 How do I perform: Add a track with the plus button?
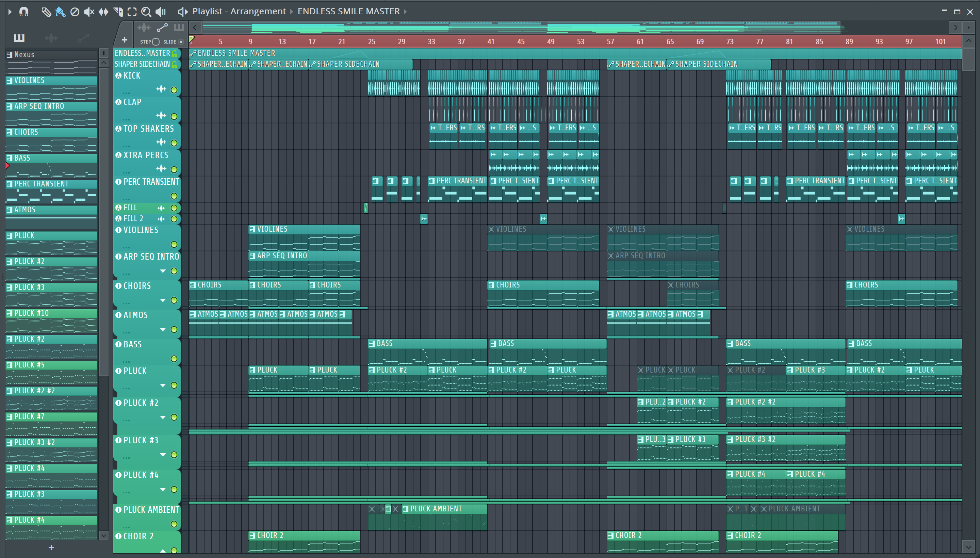(x=124, y=40)
